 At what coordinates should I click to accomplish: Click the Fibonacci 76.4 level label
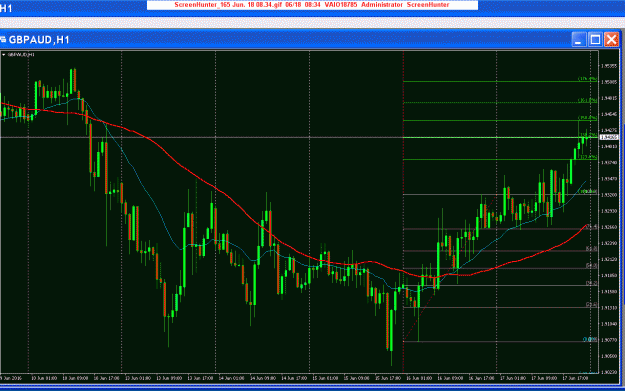[x=591, y=227]
